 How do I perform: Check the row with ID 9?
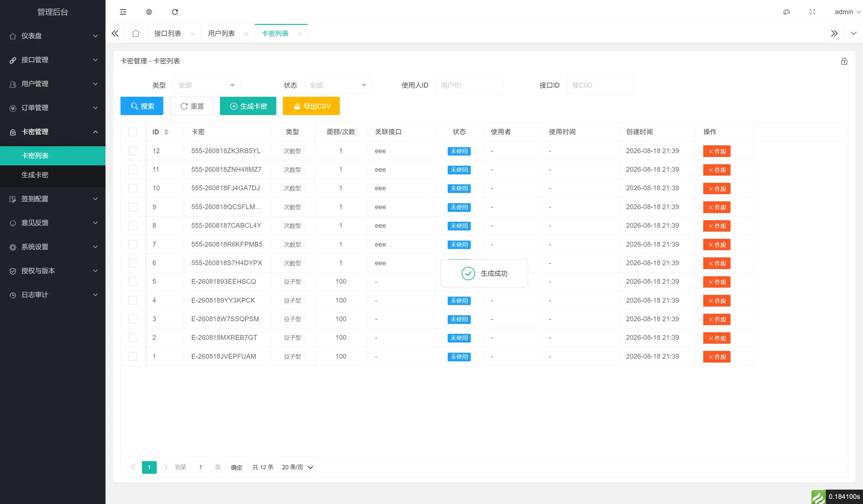point(133,207)
